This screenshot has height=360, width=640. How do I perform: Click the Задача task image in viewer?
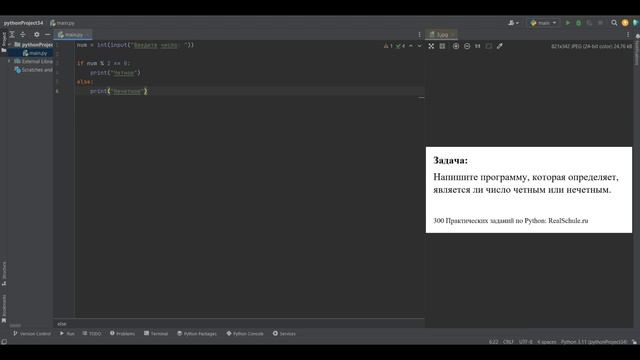tap(529, 190)
